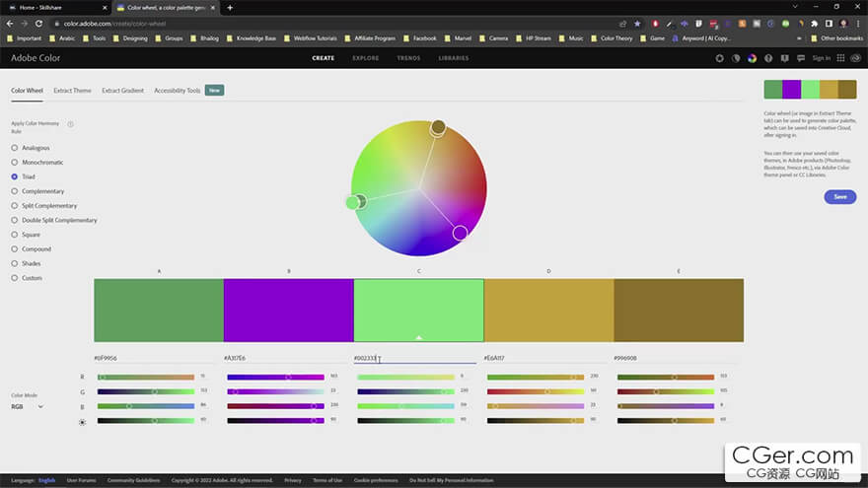Click the Chrome profile avatar
Image resolution: width=868 pixels, height=488 pixels.
coord(843,24)
